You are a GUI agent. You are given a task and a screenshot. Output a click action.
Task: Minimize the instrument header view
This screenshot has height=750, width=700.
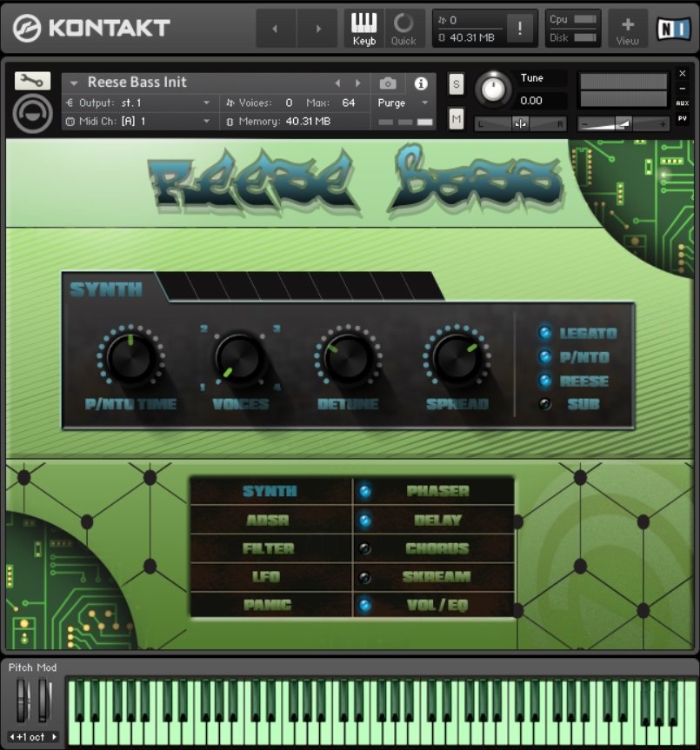click(x=683, y=89)
